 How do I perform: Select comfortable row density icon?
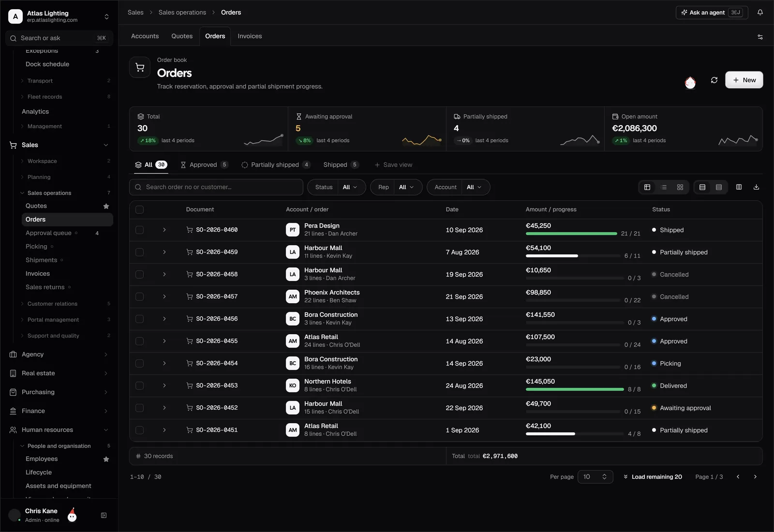(x=702, y=187)
